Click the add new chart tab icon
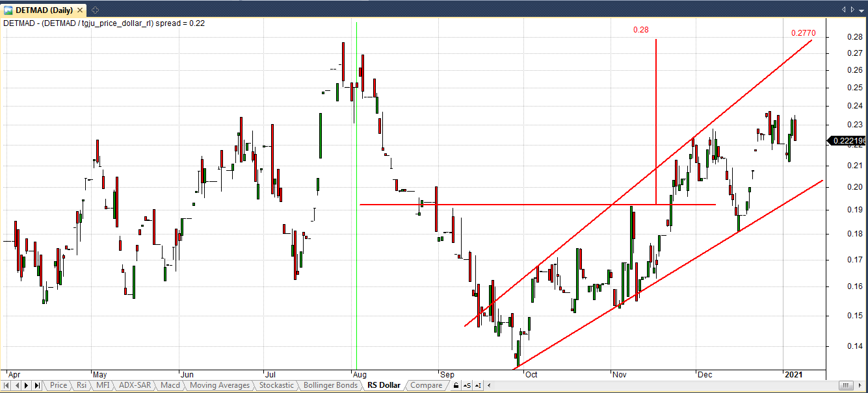Screen dimensions: 868x393 point(95,9)
